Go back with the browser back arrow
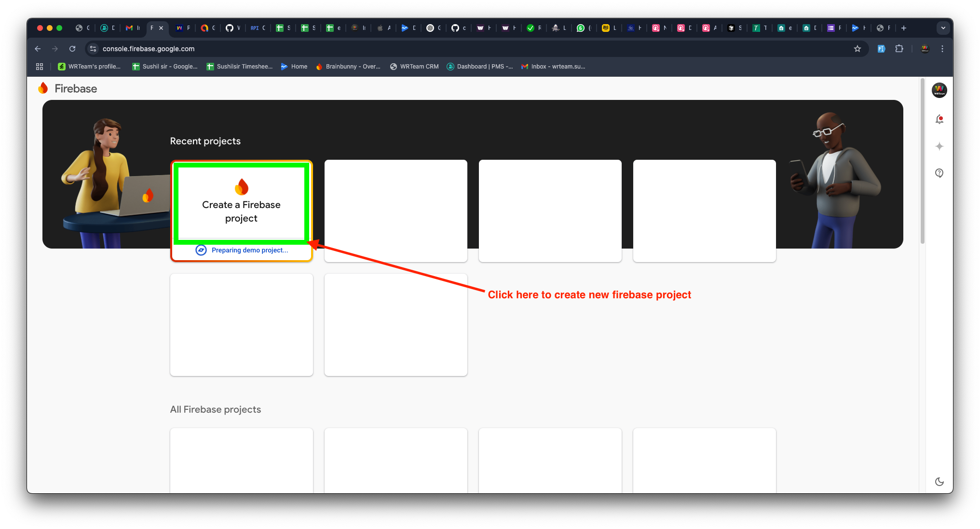Image resolution: width=980 pixels, height=529 pixels. 38,49
